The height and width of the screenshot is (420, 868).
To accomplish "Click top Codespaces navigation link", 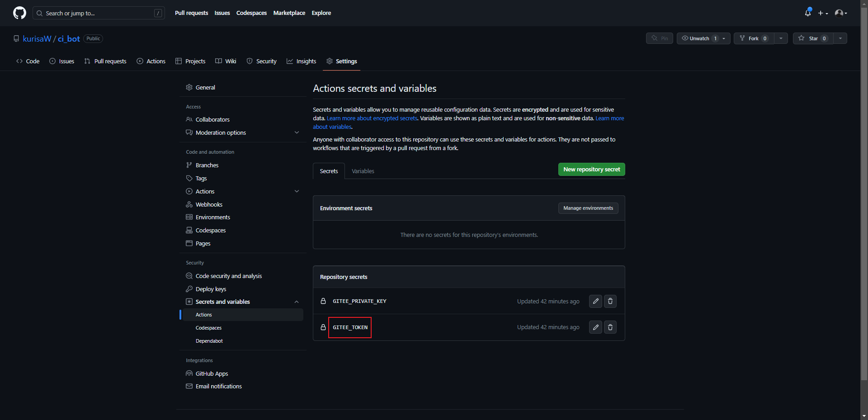I will 251,13.
